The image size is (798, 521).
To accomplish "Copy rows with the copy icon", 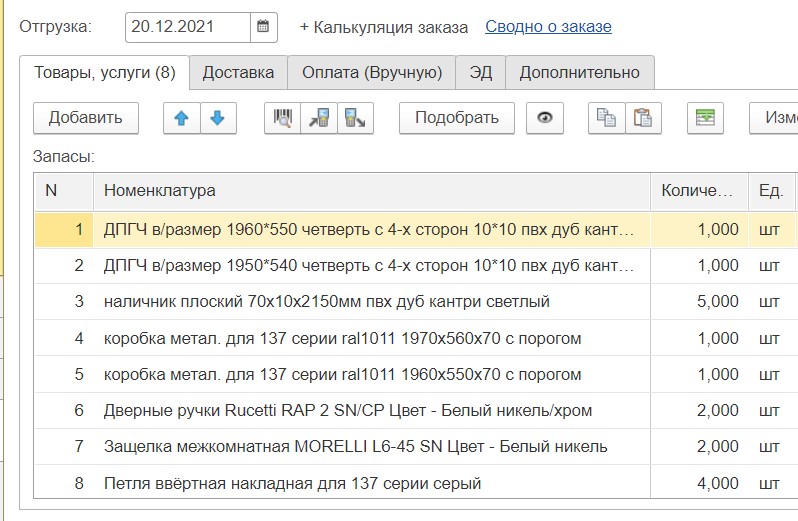I will pyautogui.click(x=606, y=118).
